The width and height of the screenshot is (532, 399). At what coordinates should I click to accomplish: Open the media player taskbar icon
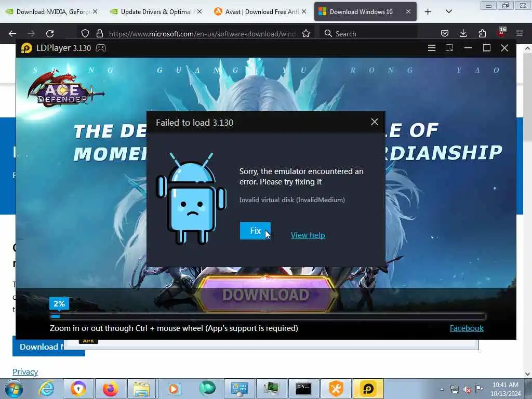pos(174,389)
